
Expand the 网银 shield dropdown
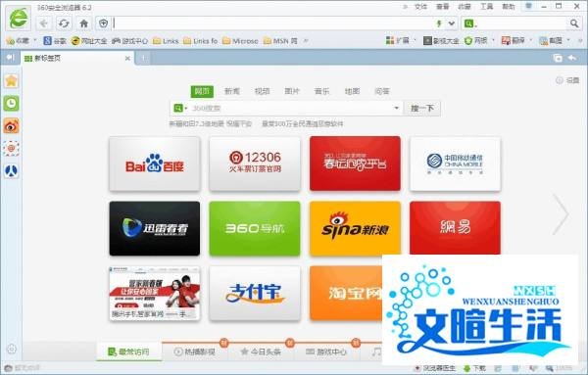tap(493, 40)
